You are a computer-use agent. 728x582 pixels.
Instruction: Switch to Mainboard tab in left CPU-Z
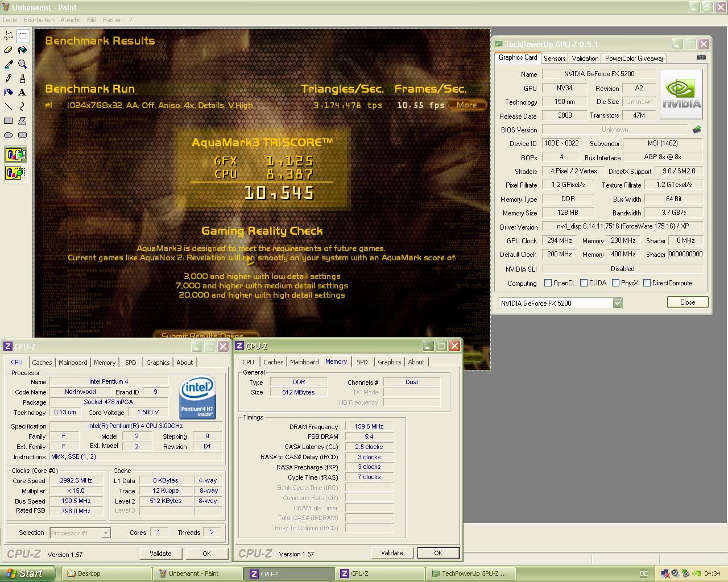click(x=73, y=363)
